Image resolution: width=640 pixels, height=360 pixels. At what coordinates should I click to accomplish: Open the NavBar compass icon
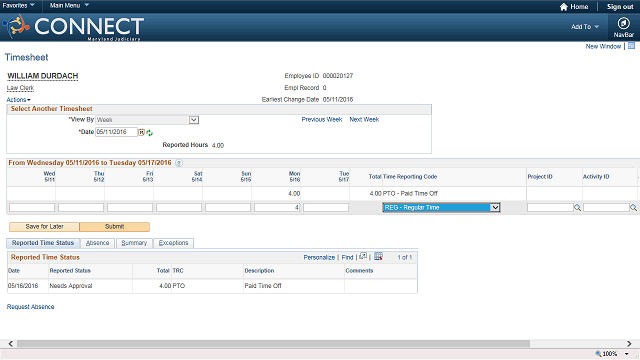click(623, 24)
